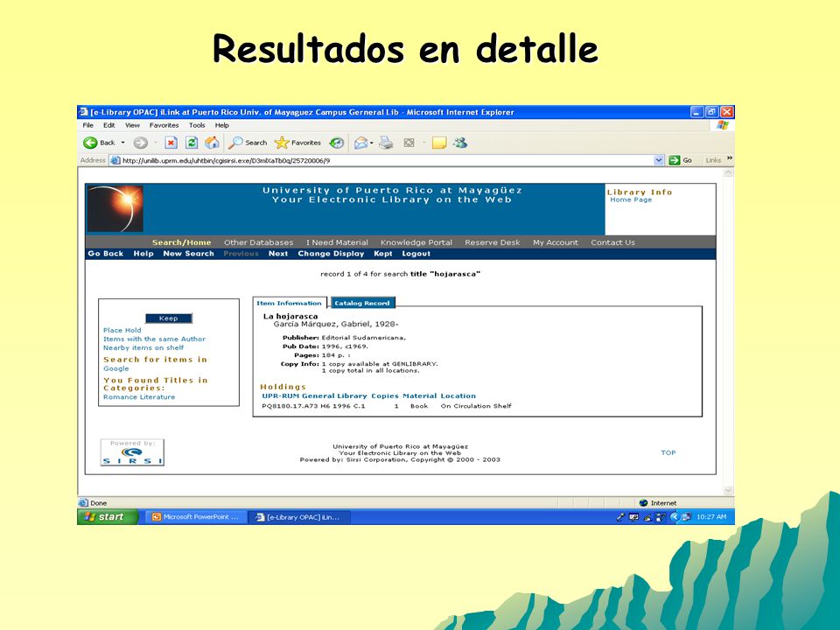Image resolution: width=840 pixels, height=630 pixels.
Task: Open the Edit menu
Action: 109,125
